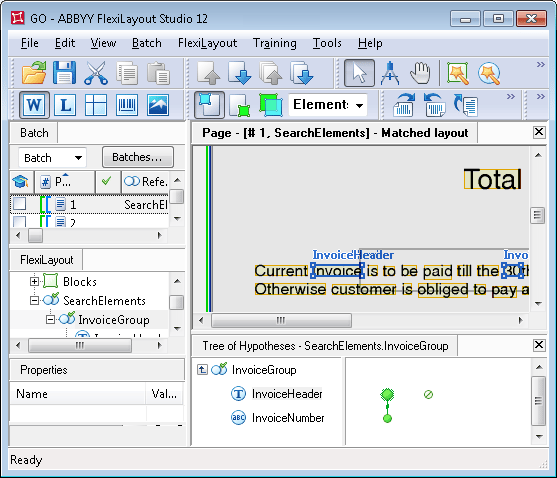The width and height of the screenshot is (557, 478).
Task: Click the up-level icon beside InvoiceGroup
Action: click(x=202, y=370)
